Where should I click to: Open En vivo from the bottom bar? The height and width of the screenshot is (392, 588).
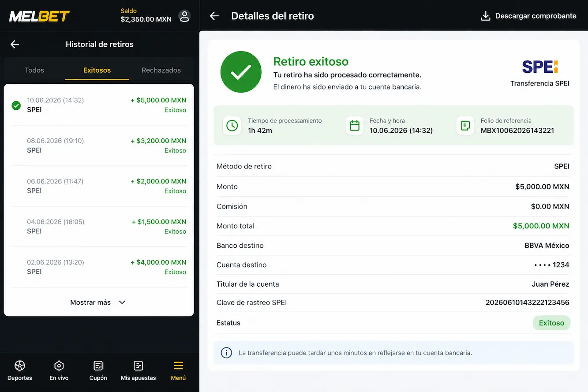tap(59, 371)
